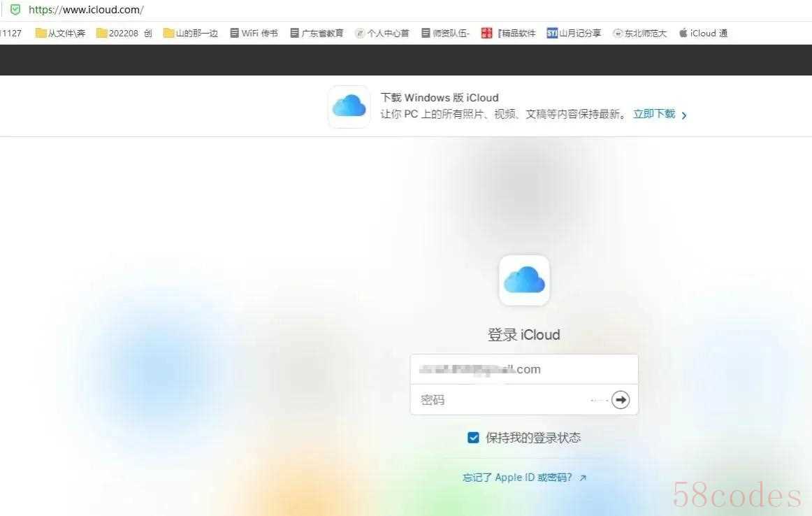This screenshot has height=516, width=812.
Task: Open the 202208 bookmark folder
Action: 124,33
